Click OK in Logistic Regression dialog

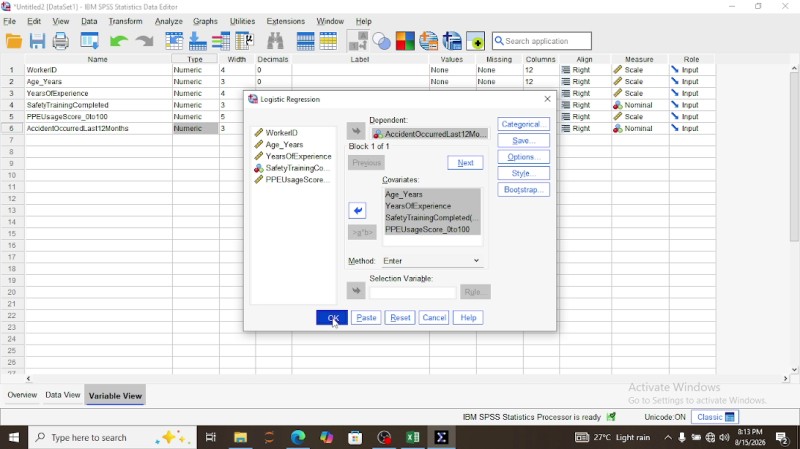(332, 317)
